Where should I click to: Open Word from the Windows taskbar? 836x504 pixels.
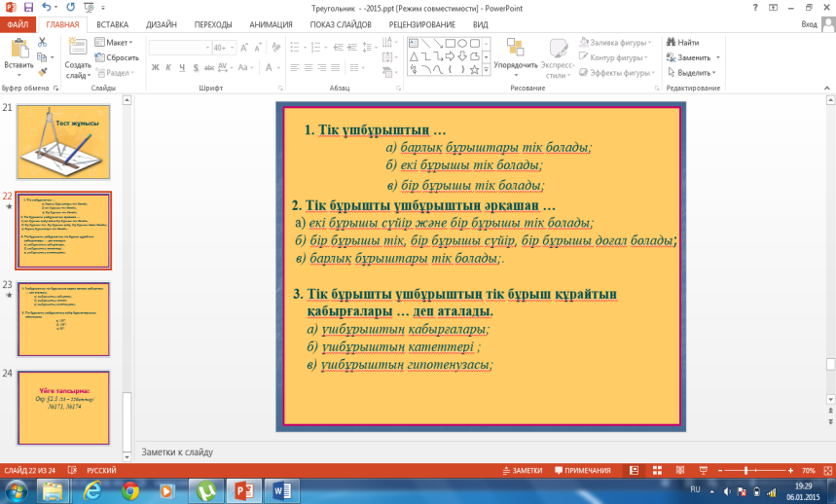coord(281,490)
